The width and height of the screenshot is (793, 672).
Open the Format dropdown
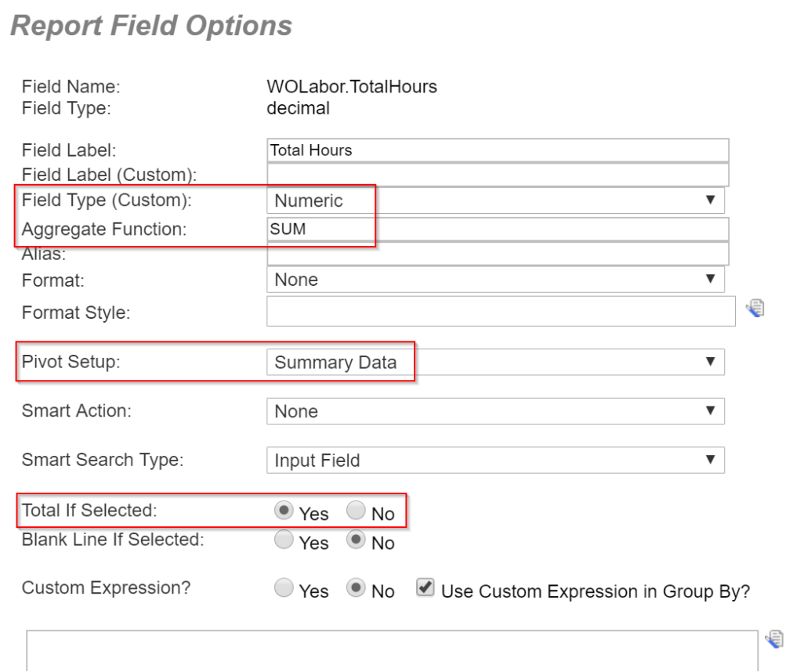pyautogui.click(x=495, y=280)
